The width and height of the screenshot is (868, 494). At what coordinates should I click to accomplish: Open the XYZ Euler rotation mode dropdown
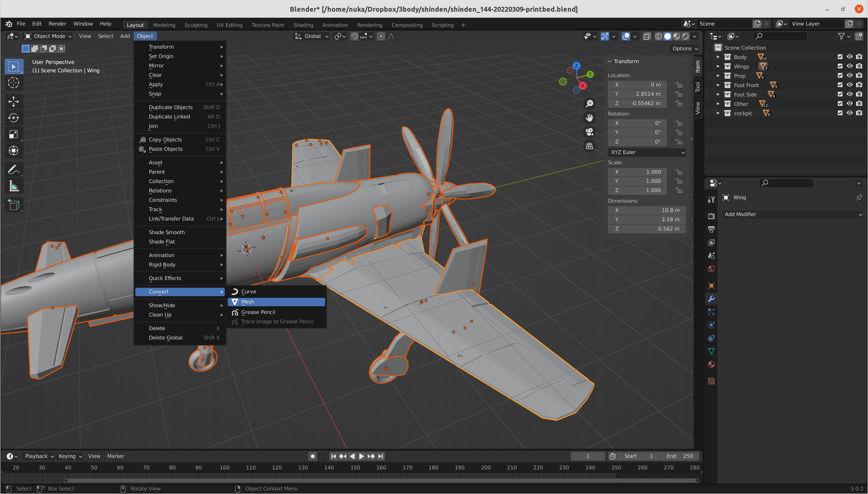click(647, 152)
